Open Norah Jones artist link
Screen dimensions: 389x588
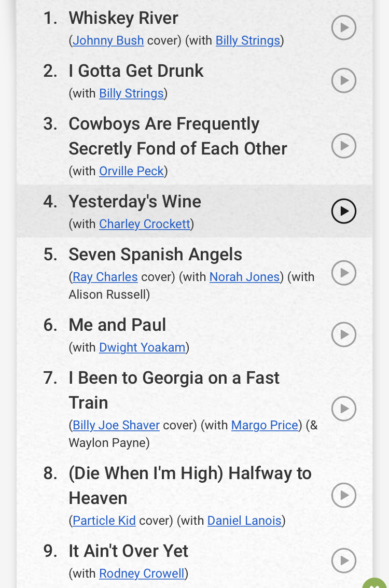[245, 277]
